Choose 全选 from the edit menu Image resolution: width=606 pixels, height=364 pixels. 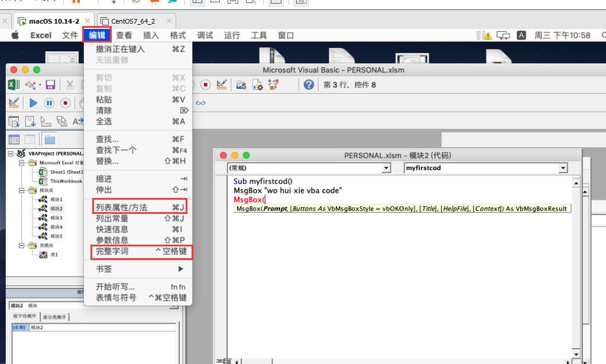point(138,121)
